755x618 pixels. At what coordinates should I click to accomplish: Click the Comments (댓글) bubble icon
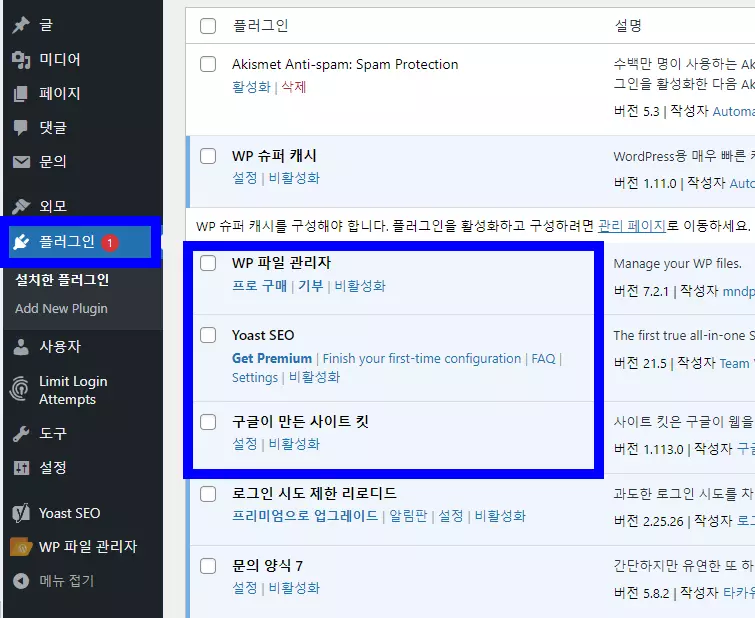tap(21, 128)
